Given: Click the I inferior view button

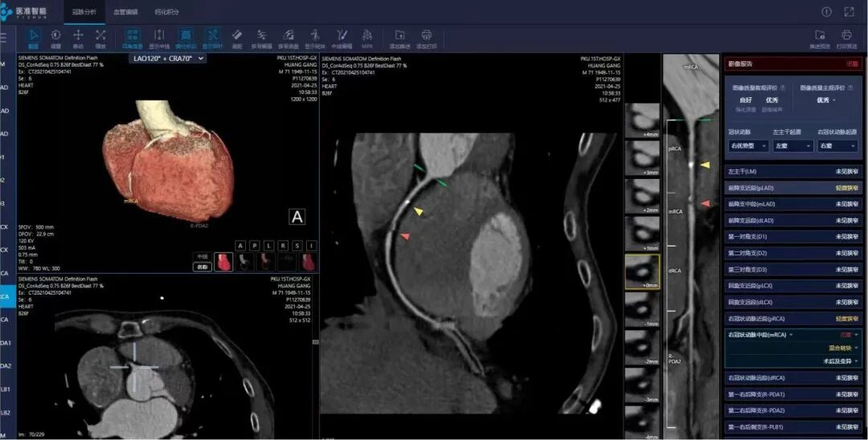Looking at the screenshot, I should pyautogui.click(x=312, y=246).
